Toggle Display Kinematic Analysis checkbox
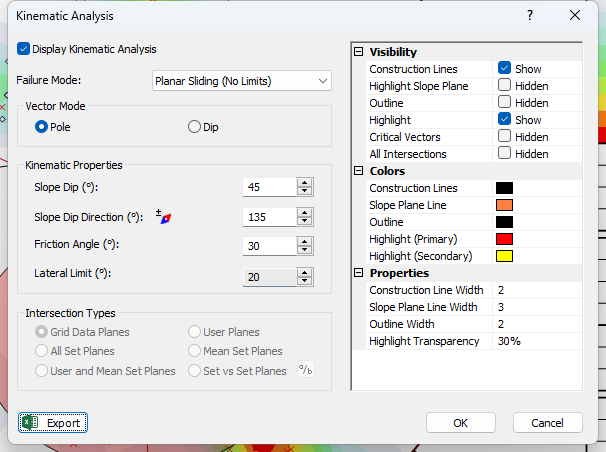606x452 pixels. pyautogui.click(x=23, y=49)
